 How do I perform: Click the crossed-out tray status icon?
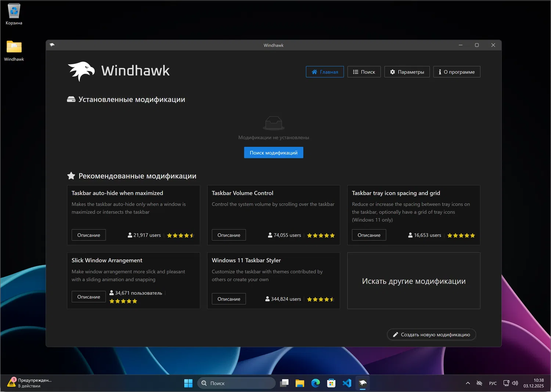[x=479, y=383]
